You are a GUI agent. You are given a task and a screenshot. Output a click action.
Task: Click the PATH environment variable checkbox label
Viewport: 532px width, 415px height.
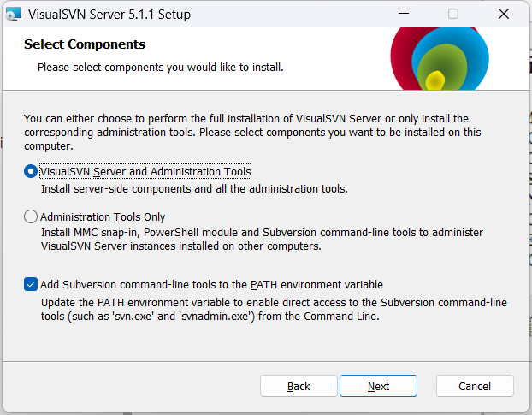[211, 284]
